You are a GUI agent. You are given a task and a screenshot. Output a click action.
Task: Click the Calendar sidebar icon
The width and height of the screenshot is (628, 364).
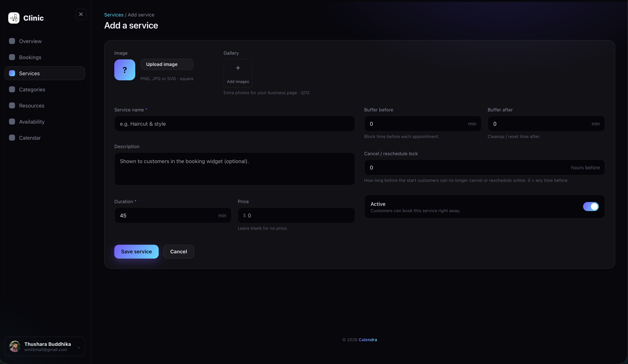pos(12,138)
